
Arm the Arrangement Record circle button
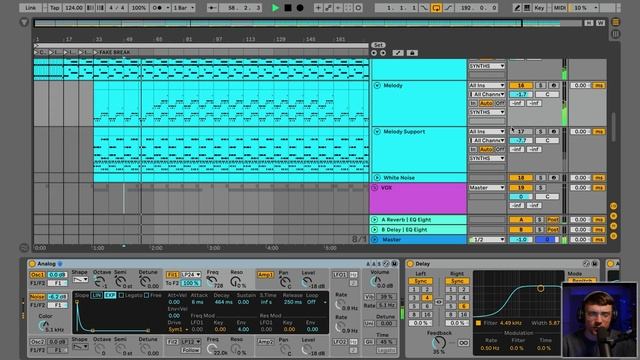coord(300,8)
